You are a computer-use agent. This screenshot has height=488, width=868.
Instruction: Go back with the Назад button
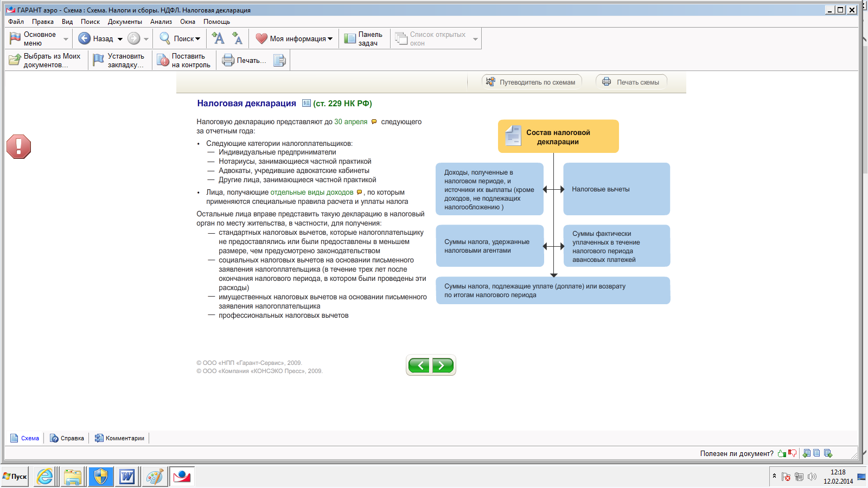[96, 38]
